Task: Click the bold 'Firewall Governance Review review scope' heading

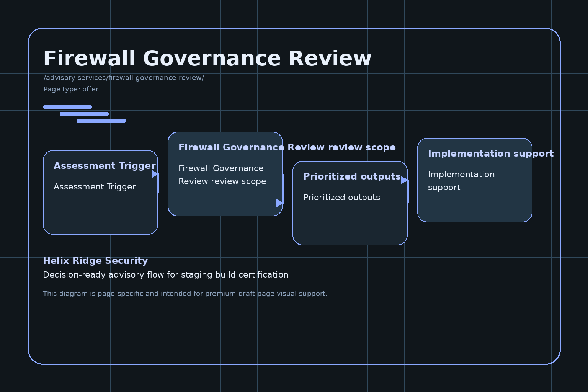Action: tap(287, 147)
